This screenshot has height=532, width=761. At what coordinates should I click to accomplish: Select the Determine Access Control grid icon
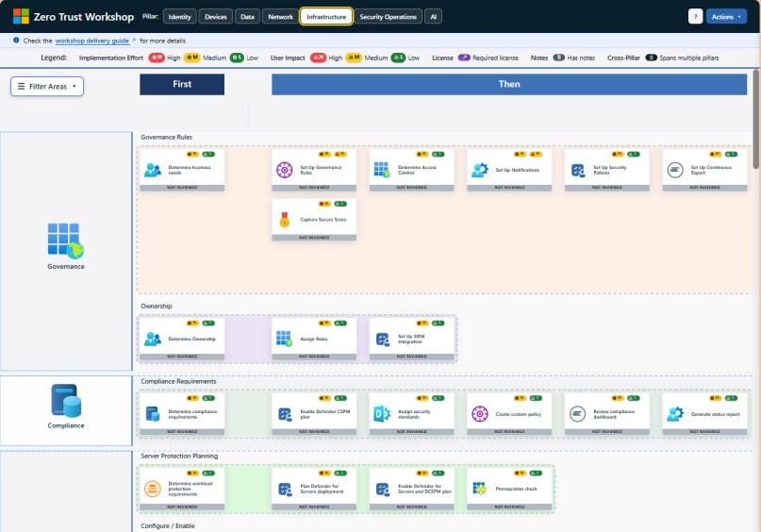[x=382, y=170]
